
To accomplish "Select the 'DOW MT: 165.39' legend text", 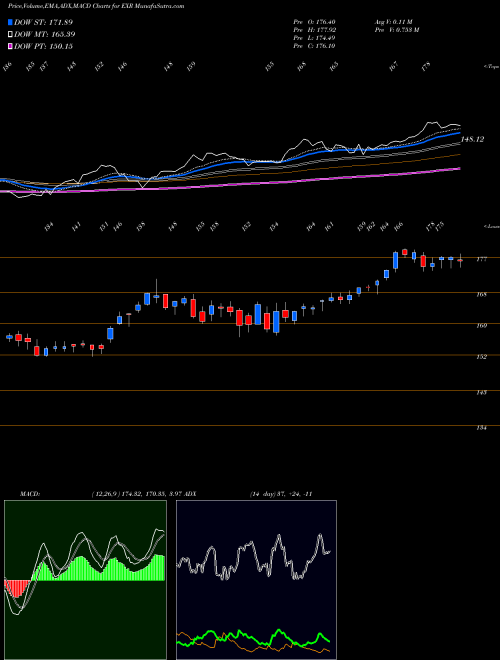I will click(45, 35).
